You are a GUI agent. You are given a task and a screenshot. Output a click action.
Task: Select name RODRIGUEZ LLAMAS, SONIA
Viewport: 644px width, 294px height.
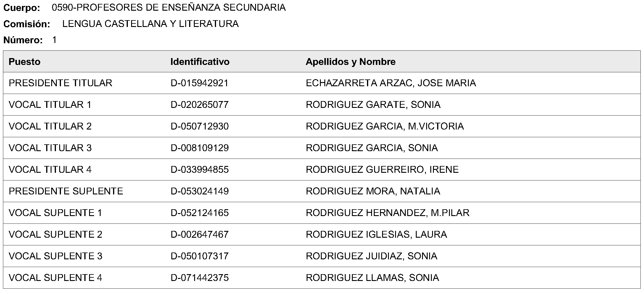pyautogui.click(x=372, y=278)
